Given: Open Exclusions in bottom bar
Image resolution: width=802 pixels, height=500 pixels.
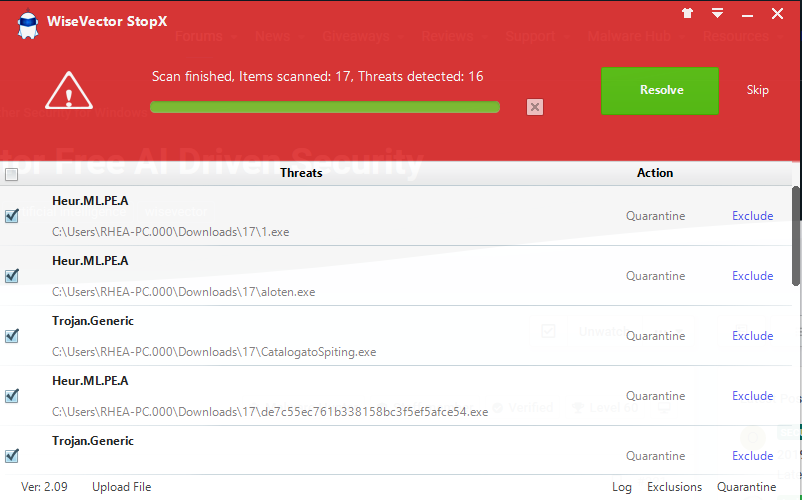Looking at the screenshot, I should pyautogui.click(x=675, y=487).
